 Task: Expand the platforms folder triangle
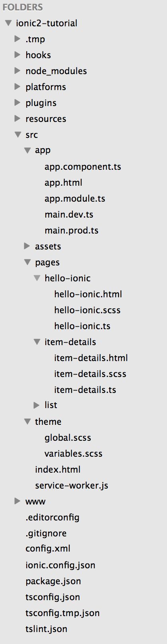coord(17,86)
